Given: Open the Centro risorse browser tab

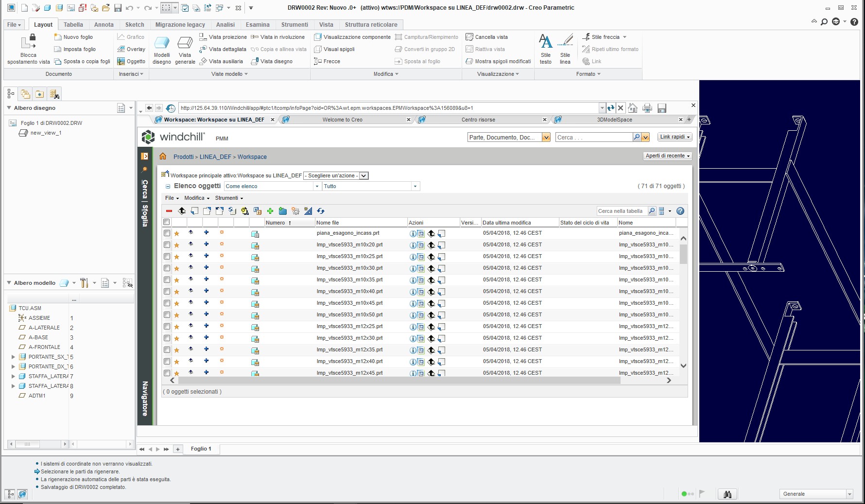Looking at the screenshot, I should (x=479, y=120).
